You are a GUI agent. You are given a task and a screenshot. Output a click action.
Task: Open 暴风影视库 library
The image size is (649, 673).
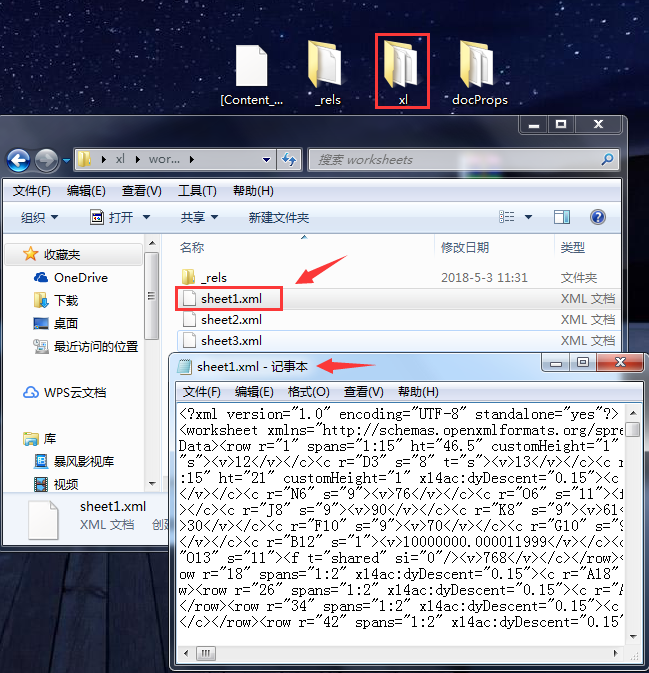pos(74,461)
